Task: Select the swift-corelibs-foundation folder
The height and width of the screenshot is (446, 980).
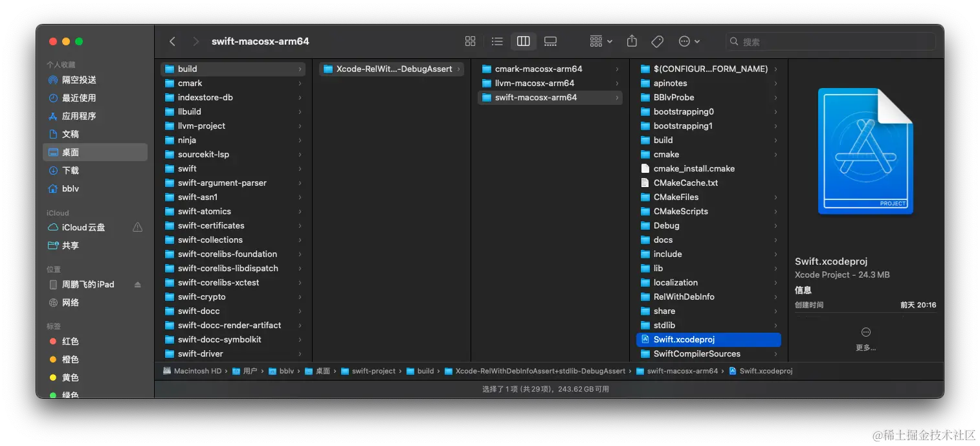Action: tap(233, 254)
